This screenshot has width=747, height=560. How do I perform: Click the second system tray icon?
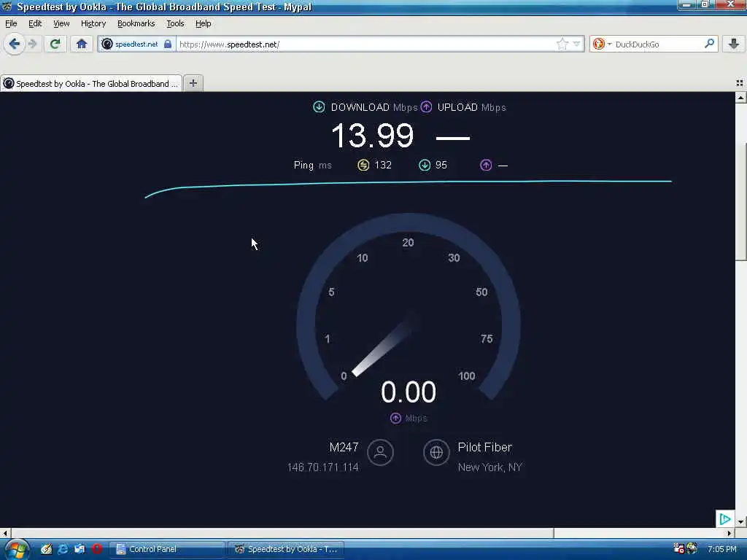pyautogui.click(x=692, y=548)
